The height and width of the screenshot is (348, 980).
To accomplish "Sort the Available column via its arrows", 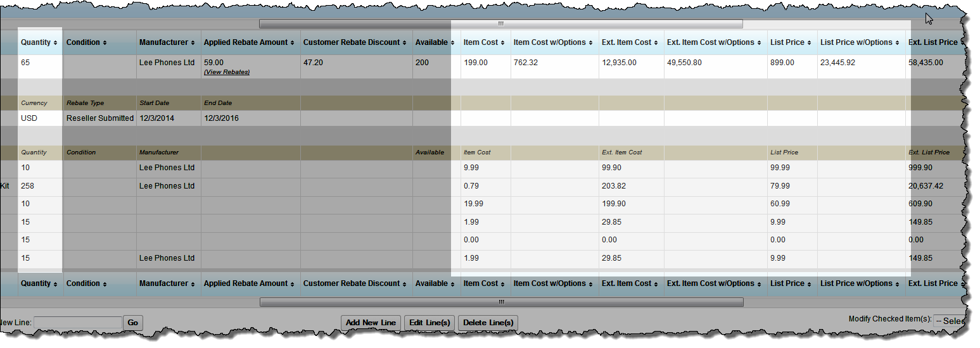I will [x=452, y=42].
